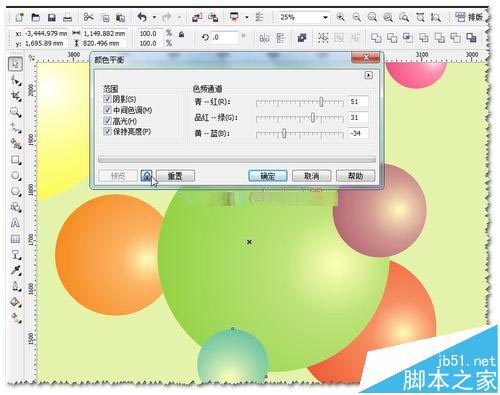Expand the dialog options arrow button

[x=368, y=75]
